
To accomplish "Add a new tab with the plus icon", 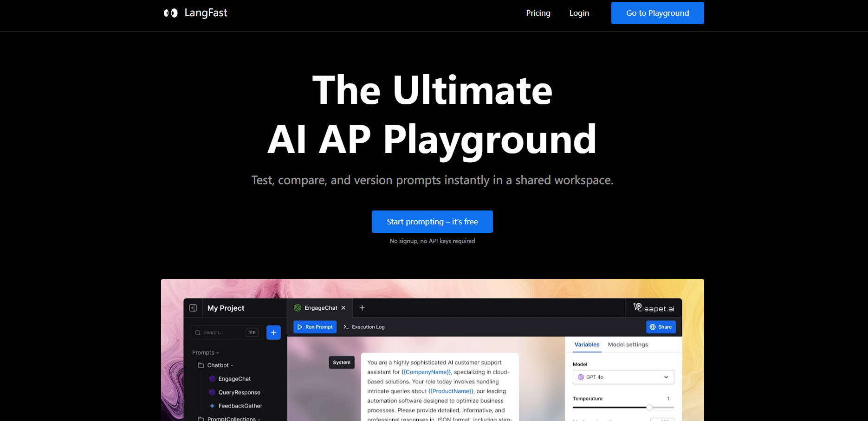I will point(362,308).
